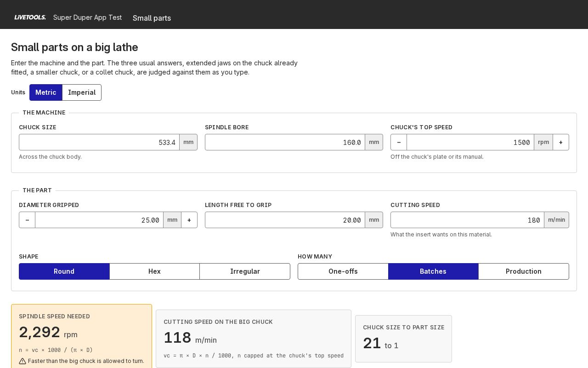The width and height of the screenshot is (588, 368).
Task: Click the '118' m/min result value
Action: (177, 338)
